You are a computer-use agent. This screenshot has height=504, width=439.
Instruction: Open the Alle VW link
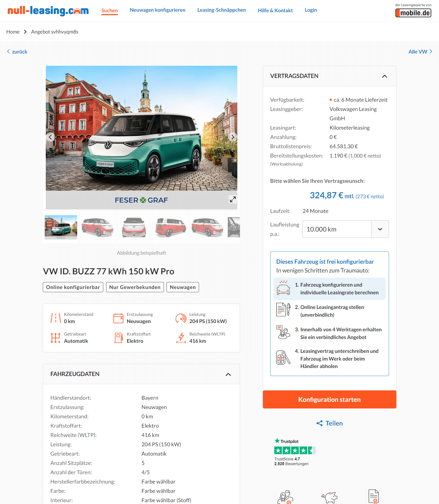click(420, 52)
